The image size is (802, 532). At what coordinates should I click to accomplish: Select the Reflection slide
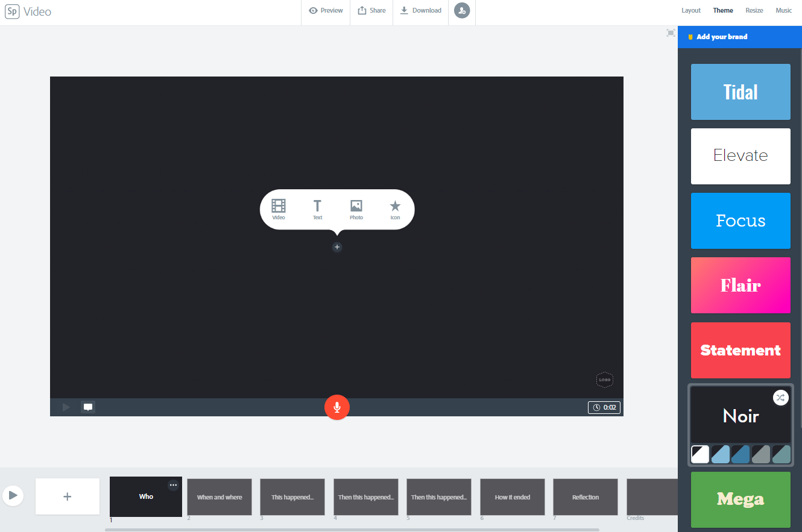point(586,497)
